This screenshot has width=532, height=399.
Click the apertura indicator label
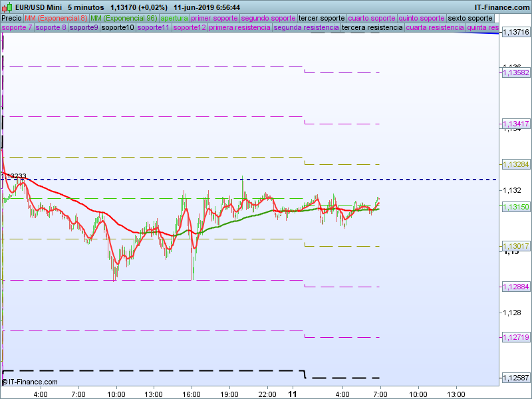[174, 18]
